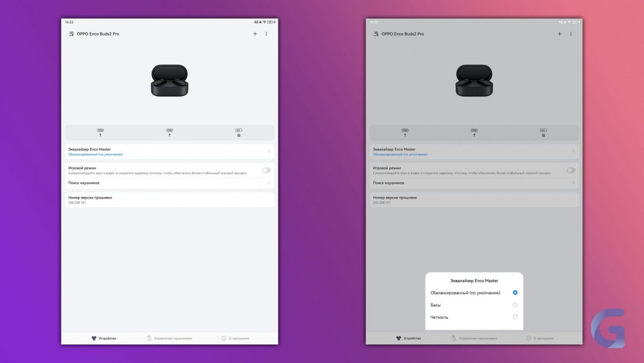
Task: Tap charging case battery indicator in right screen
Action: click(543, 132)
